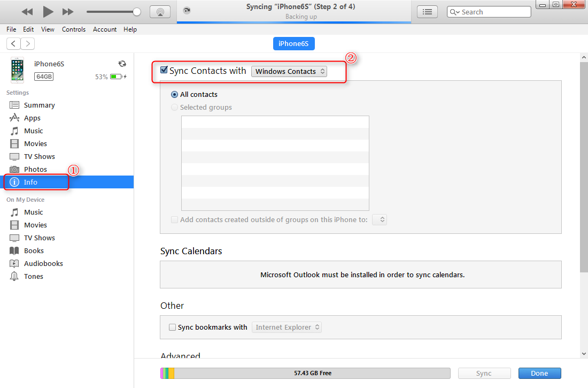Screen dimensions: 588x388
Task: Click the Search input field
Action: pos(489,12)
